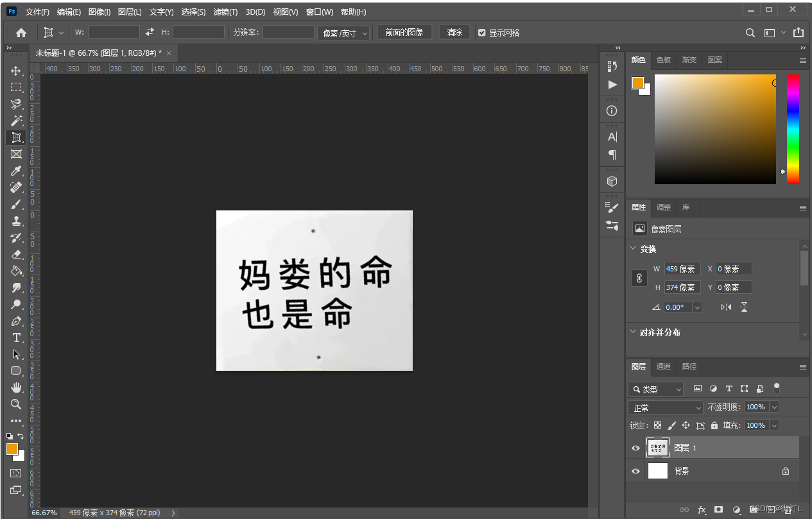Viewport: 812px width, 519px height.
Task: Select the Pen tool
Action: click(16, 321)
